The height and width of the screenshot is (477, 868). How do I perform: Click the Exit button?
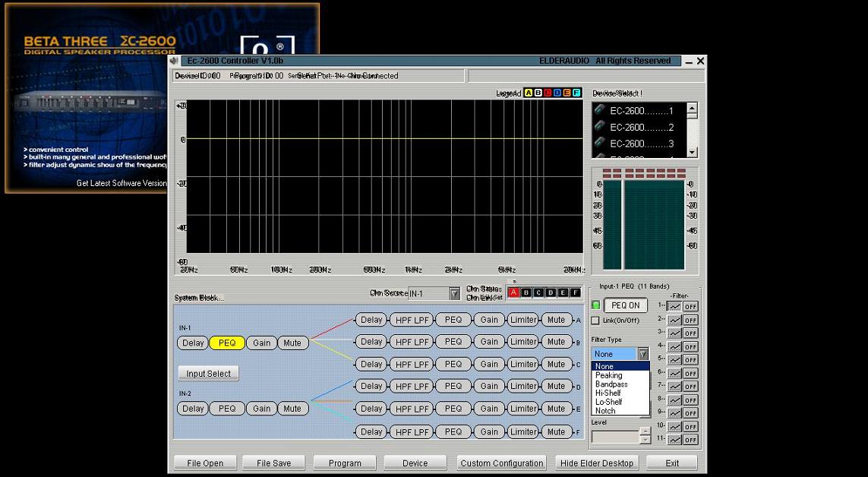pyautogui.click(x=672, y=463)
